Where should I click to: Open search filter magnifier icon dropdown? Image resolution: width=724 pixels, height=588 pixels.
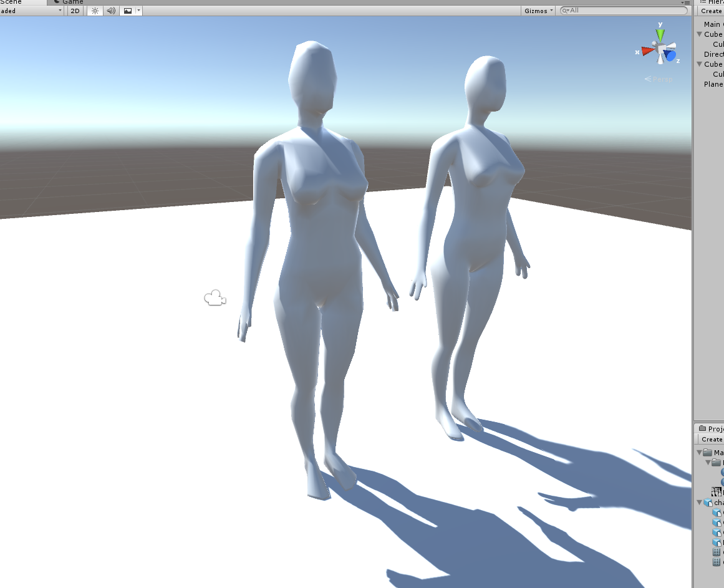565,10
